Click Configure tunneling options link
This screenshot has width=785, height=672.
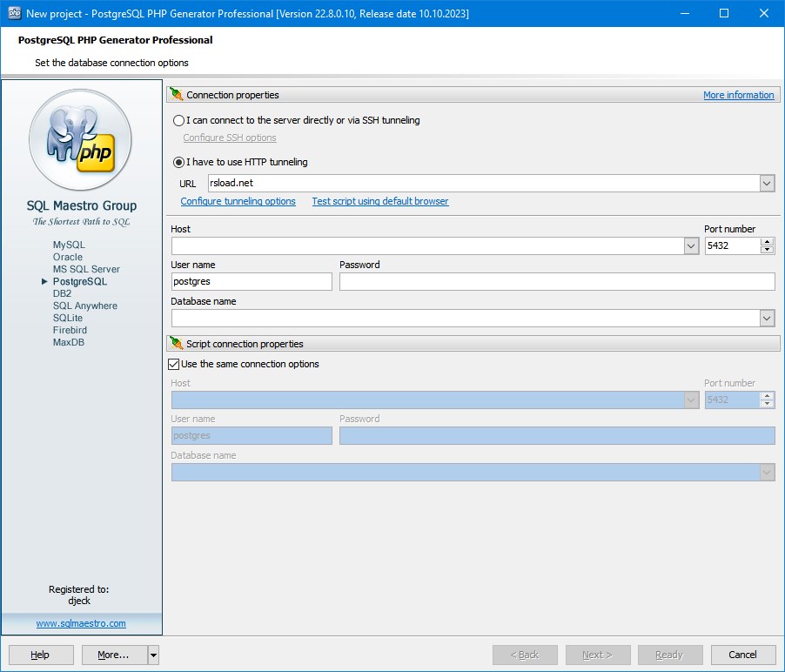coord(238,202)
